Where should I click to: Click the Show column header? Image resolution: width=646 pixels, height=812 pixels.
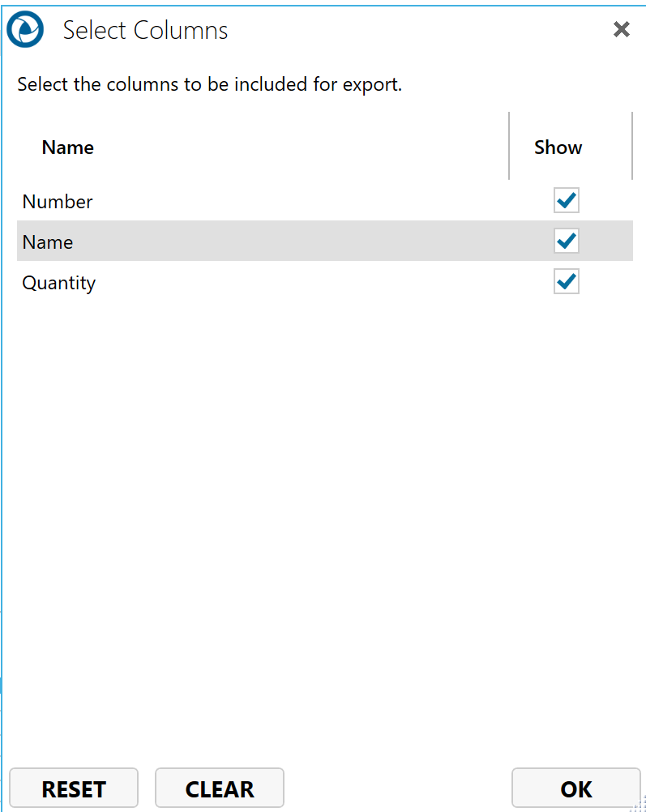click(x=558, y=147)
